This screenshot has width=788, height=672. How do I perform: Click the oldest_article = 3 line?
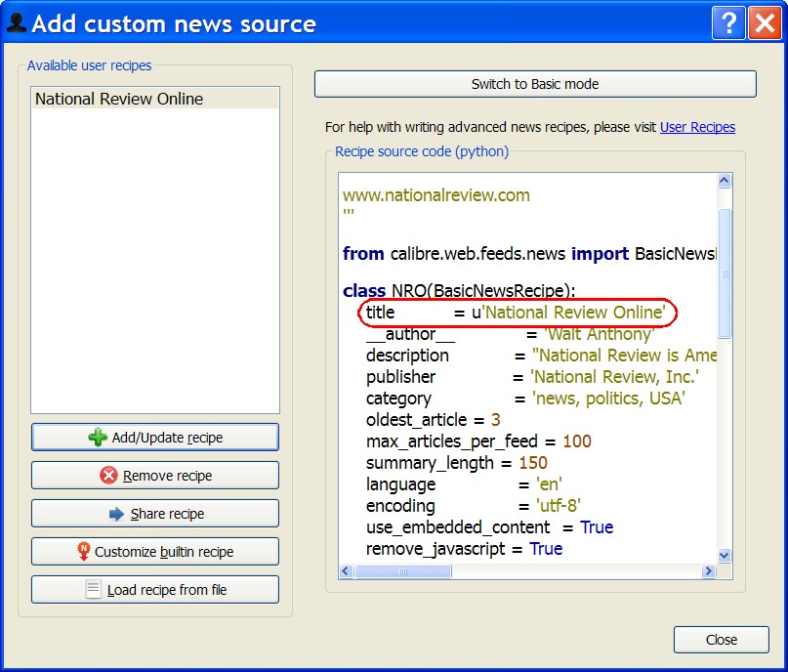click(x=434, y=420)
